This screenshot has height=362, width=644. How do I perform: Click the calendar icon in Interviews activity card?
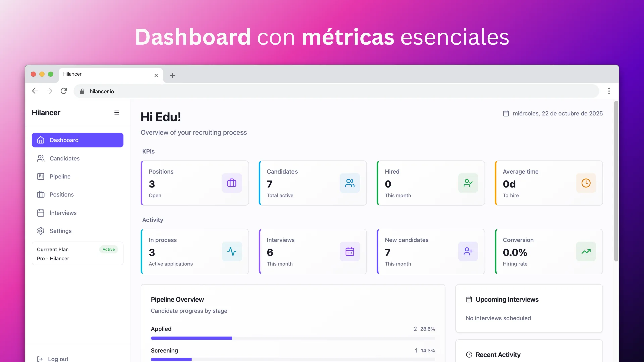(350, 251)
